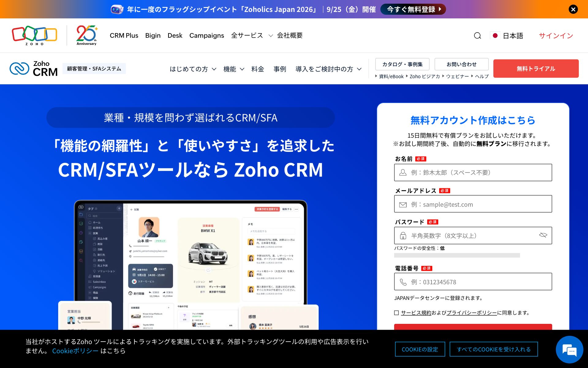Click カタログ・事例集 button

click(402, 64)
